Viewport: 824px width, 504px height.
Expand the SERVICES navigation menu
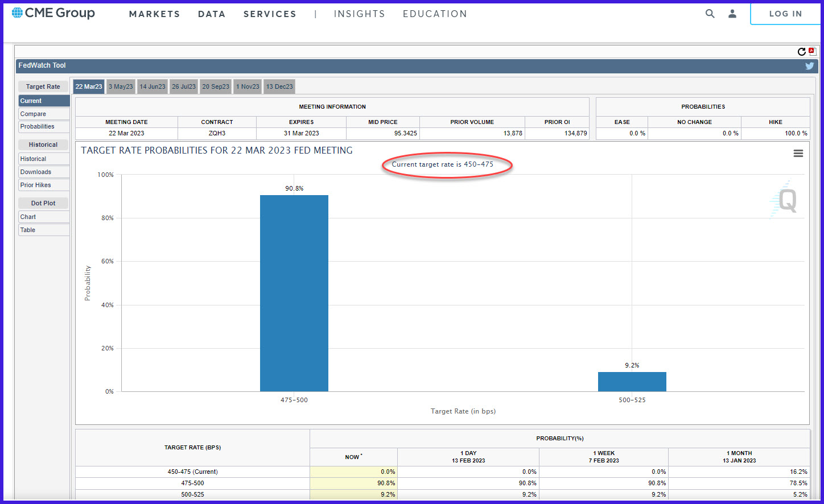[x=270, y=14]
